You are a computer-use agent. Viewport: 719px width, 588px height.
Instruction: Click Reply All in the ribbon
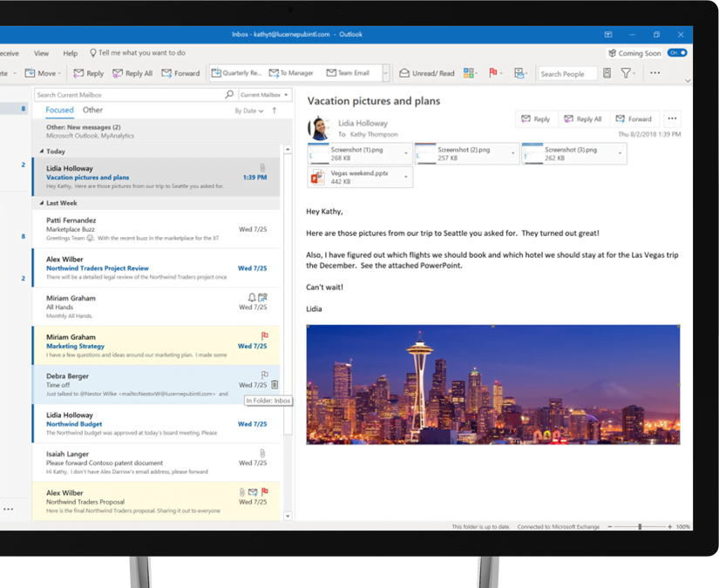click(x=132, y=73)
